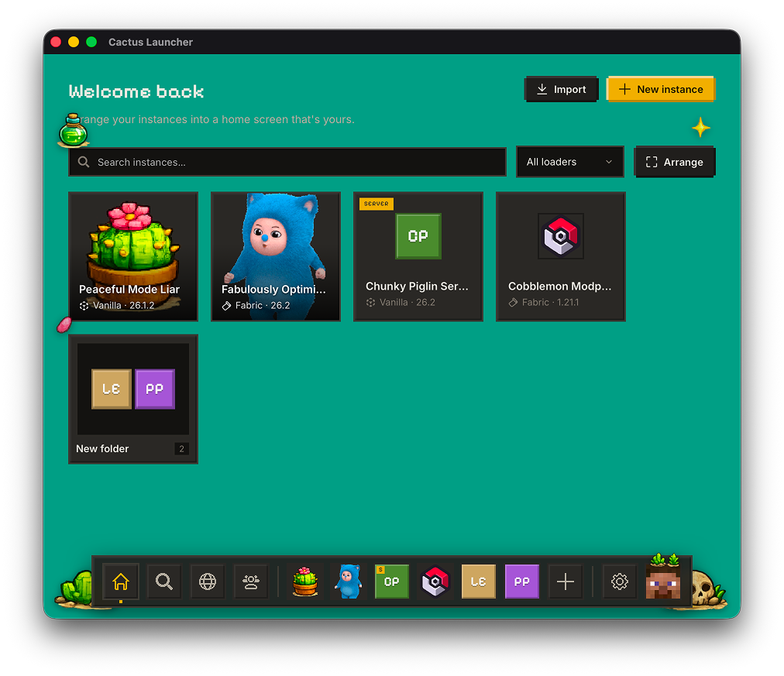
Task: Click the SERVER badge on Chunky Piglin card
Action: 377,204
